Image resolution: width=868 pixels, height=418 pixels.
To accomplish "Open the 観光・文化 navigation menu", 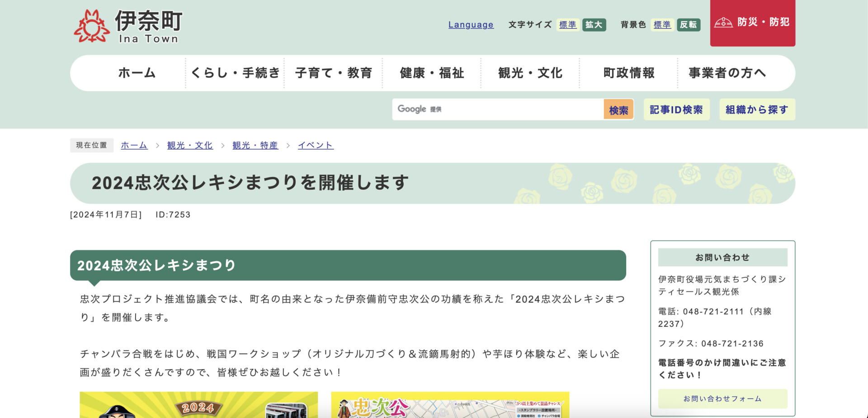I will click(530, 73).
